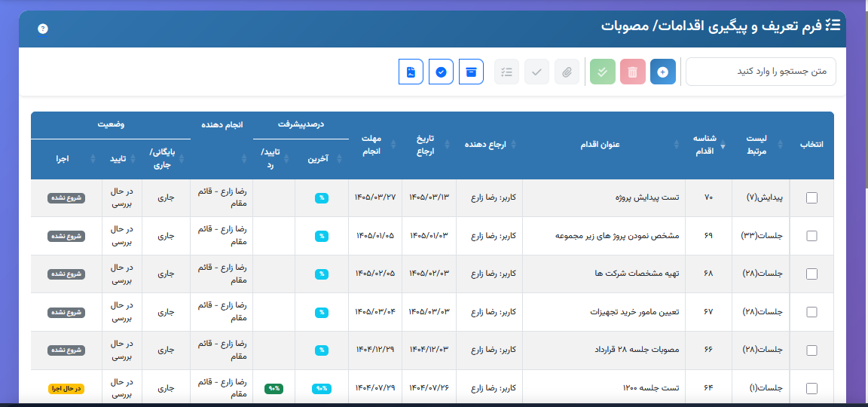The height and width of the screenshot is (407, 868).
Task: Check the row تست جلسه ۱۲۰۰
Action: click(x=811, y=388)
